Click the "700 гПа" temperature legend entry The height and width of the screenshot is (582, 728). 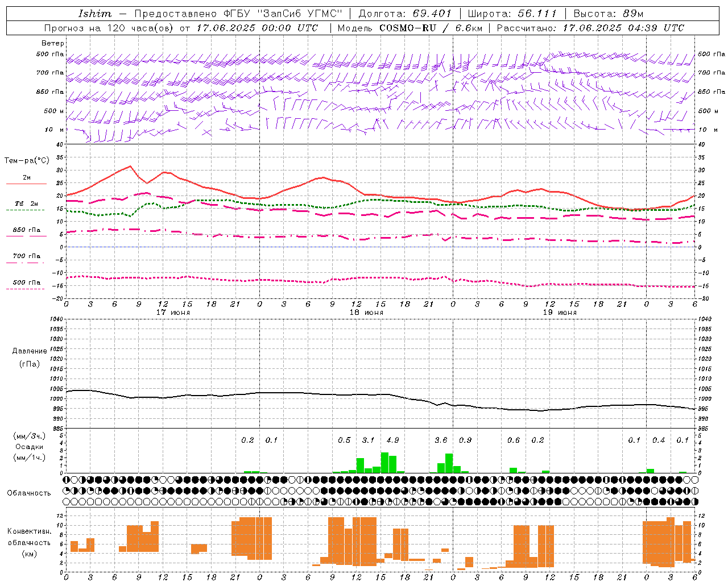27,256
